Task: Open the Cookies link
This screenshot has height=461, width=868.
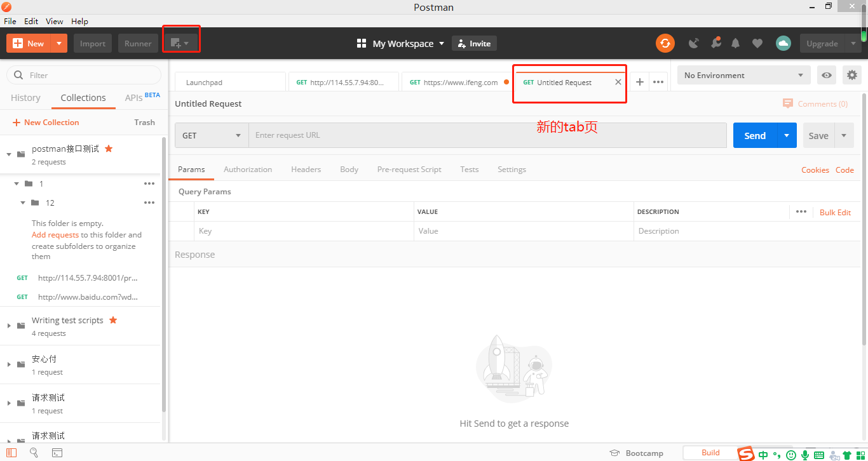Action: (815, 170)
